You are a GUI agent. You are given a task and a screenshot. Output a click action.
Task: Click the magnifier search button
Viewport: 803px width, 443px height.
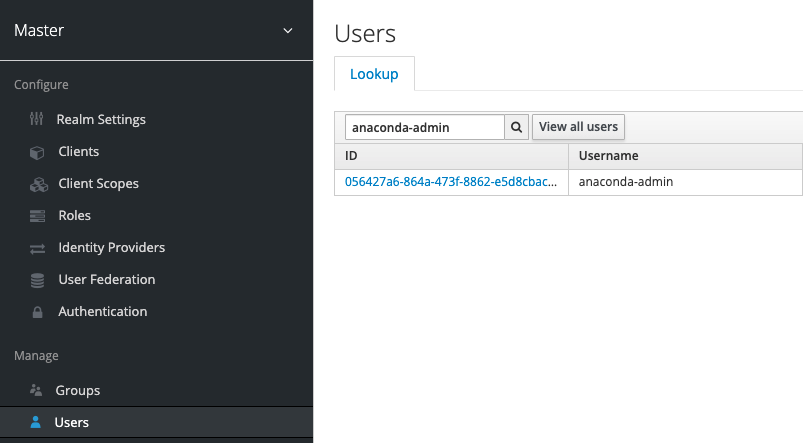point(516,127)
